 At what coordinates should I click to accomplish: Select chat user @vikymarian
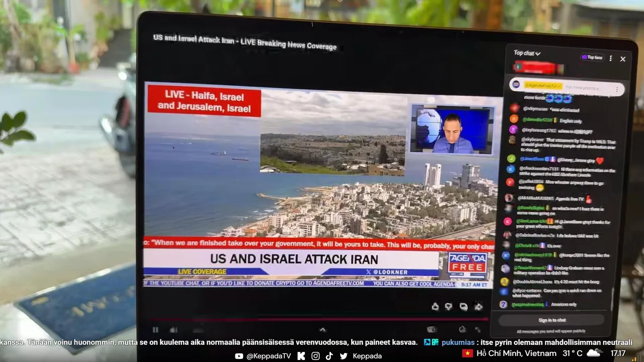click(535, 109)
